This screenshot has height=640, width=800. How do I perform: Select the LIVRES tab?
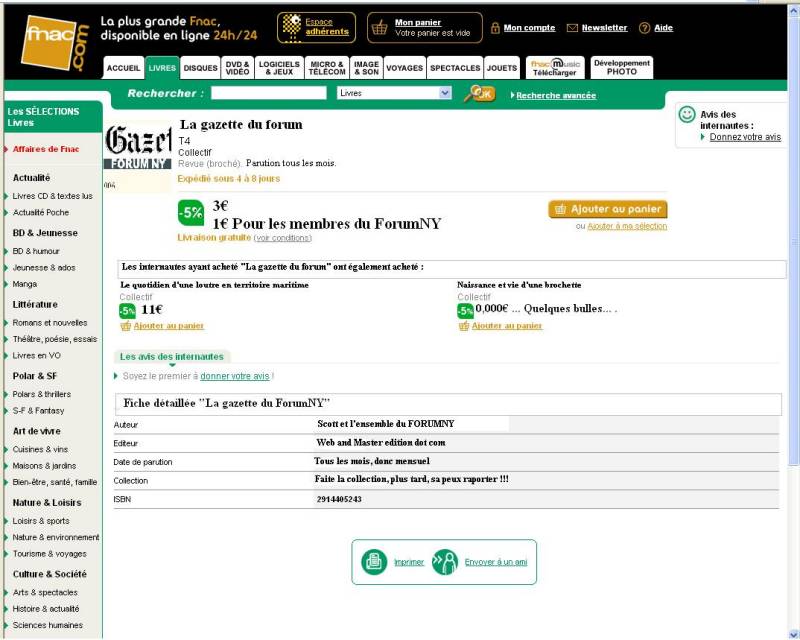tap(162, 68)
